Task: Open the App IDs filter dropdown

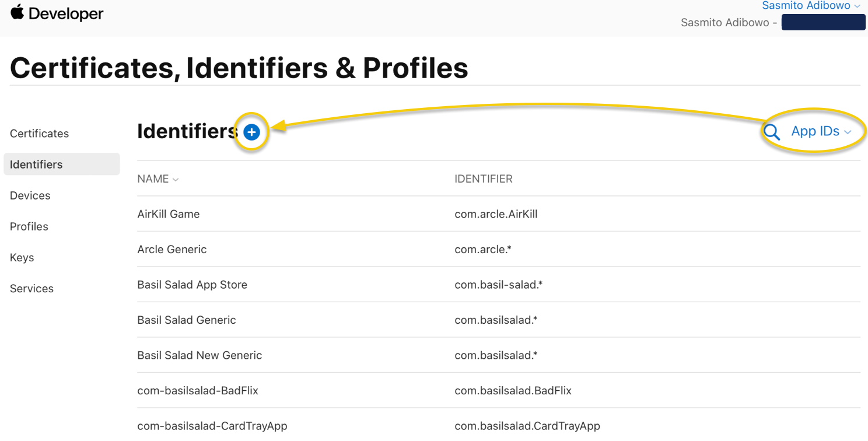Action: click(x=821, y=132)
